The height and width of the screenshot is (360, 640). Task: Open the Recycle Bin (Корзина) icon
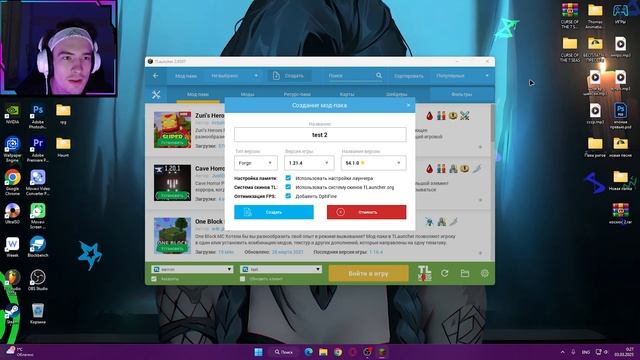(38, 313)
